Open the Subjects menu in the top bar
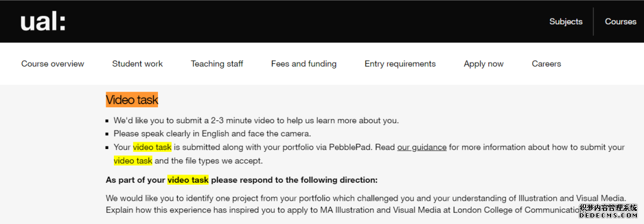The width and height of the screenshot is (644, 224). (565, 21)
